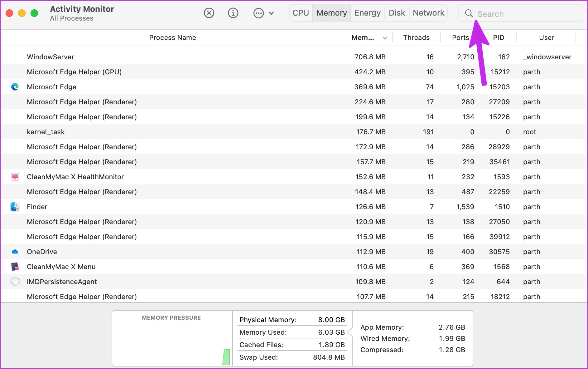Click the ellipsis more-actions icon
Screen dimensions: 588x369
pos(258,13)
